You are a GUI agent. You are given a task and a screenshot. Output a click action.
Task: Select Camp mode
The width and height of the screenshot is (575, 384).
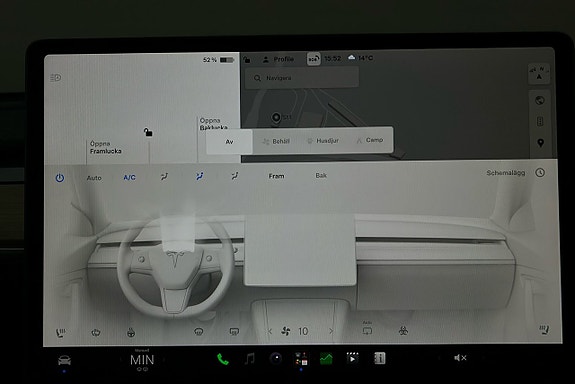[x=370, y=140]
